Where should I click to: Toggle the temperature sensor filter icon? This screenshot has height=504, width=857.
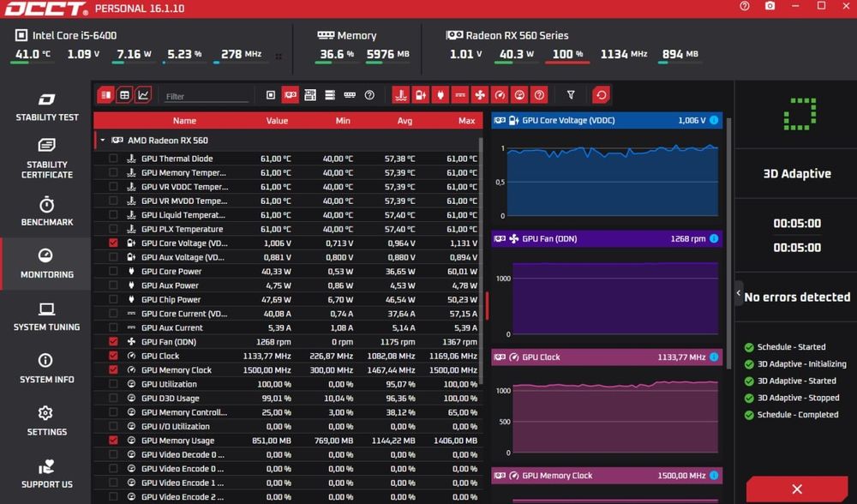pyautogui.click(x=400, y=95)
